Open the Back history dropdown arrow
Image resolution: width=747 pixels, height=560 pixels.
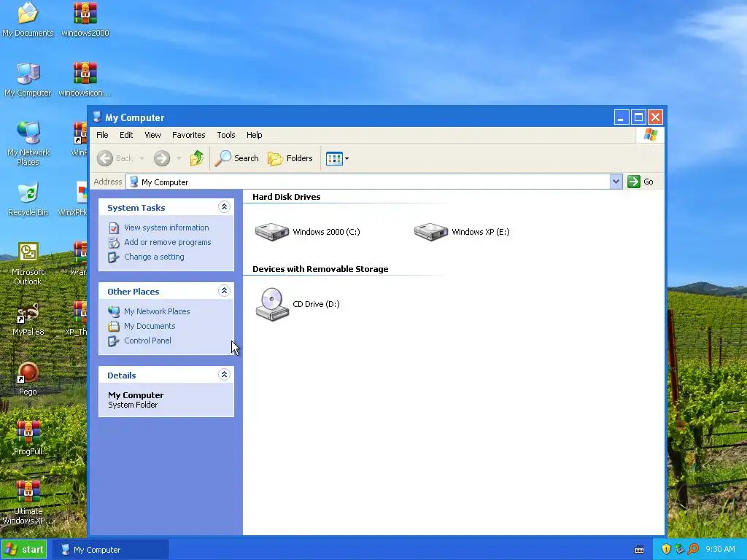pyautogui.click(x=142, y=158)
